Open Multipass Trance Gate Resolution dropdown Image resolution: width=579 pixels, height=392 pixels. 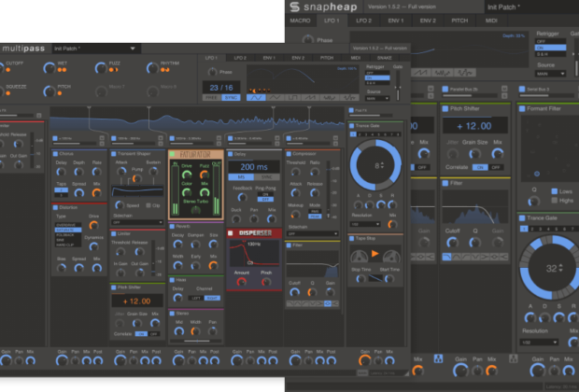365,224
